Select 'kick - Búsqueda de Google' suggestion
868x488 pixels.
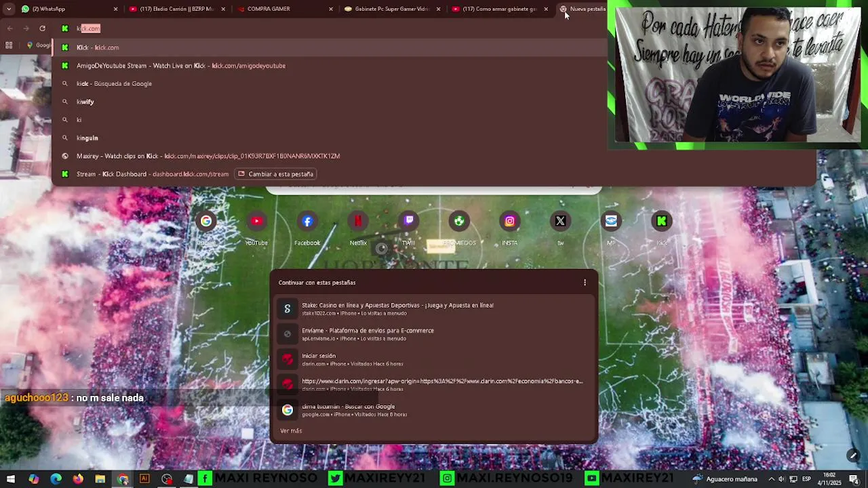(434, 83)
